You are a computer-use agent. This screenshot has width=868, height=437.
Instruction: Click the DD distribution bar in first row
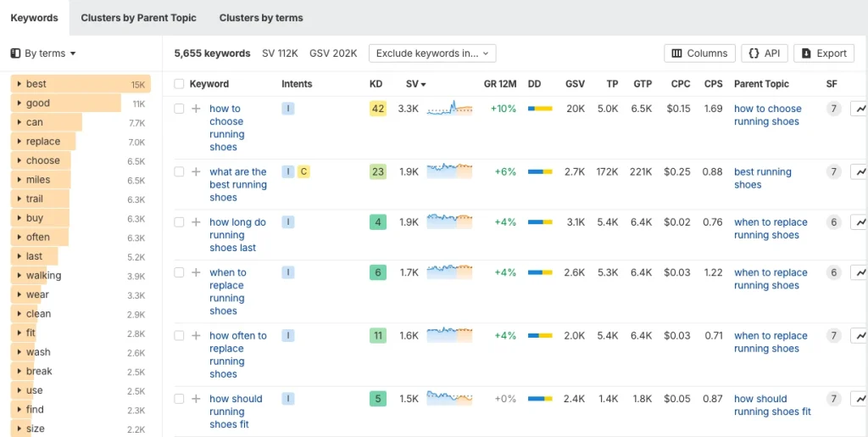[x=540, y=109]
